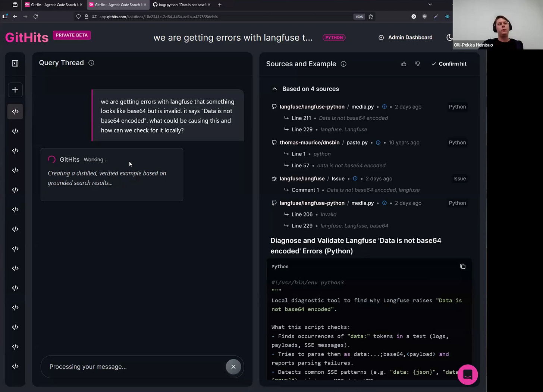Open a new browser tab
The width and height of the screenshot is (543, 392).
(220, 5)
